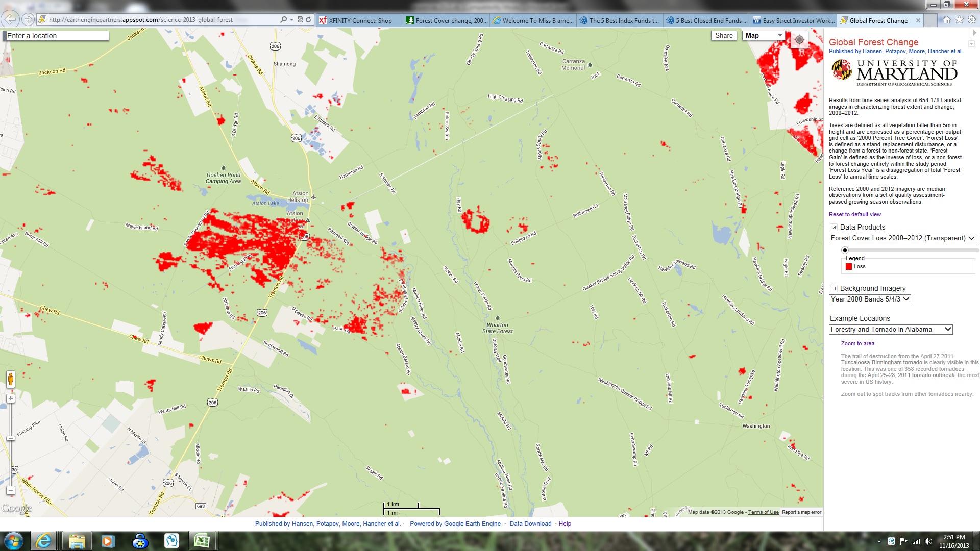
Task: Click the red Loss legend swatch
Action: point(849,267)
